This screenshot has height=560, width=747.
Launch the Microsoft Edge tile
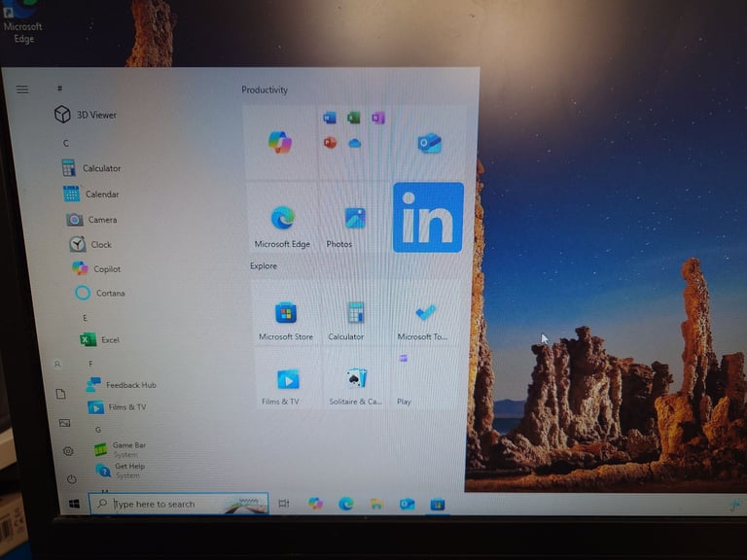[x=282, y=218]
